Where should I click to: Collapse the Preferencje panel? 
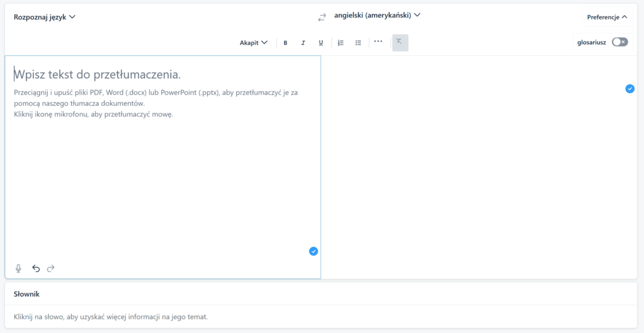(x=607, y=17)
